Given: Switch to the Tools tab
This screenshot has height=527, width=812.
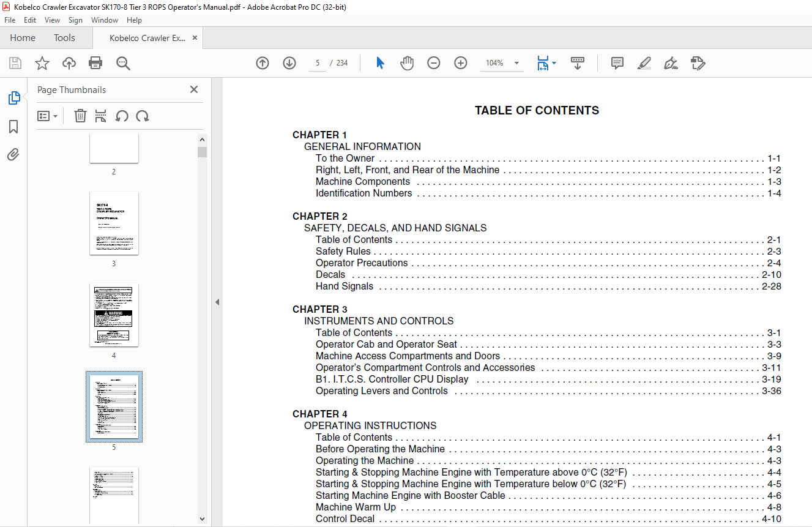Looking at the screenshot, I should point(64,38).
